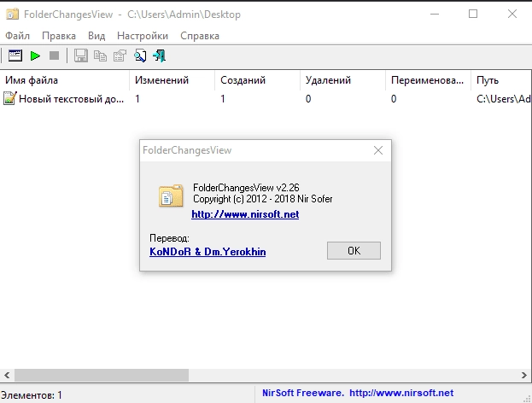Image resolution: width=532 pixels, height=403 pixels.
Task: Click the text document file icon
Action: coord(9,98)
